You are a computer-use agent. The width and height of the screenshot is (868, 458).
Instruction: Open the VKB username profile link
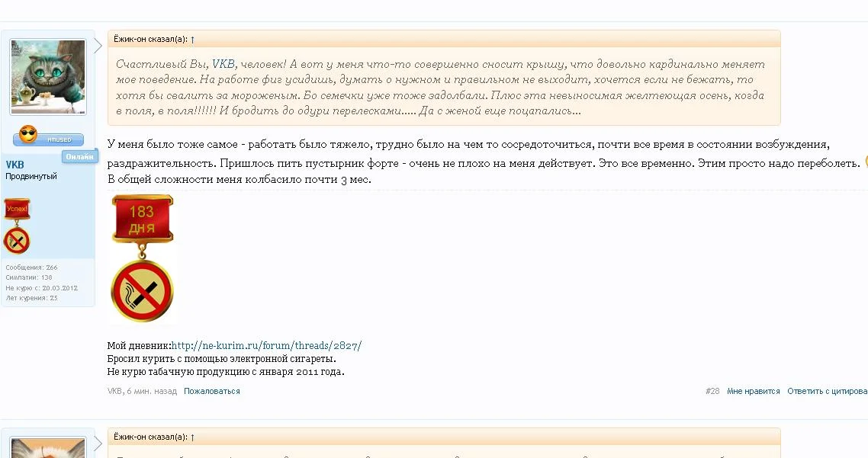click(x=15, y=165)
